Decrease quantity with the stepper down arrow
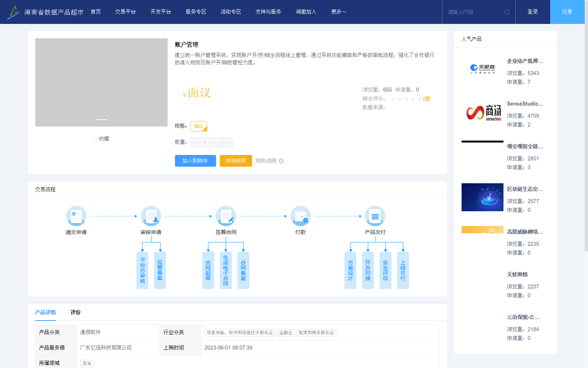 227,145
